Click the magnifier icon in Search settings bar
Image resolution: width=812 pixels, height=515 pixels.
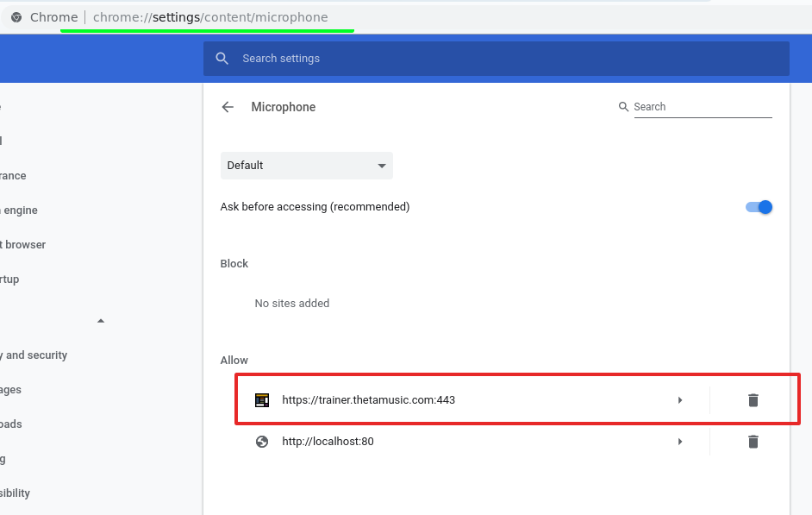click(222, 59)
